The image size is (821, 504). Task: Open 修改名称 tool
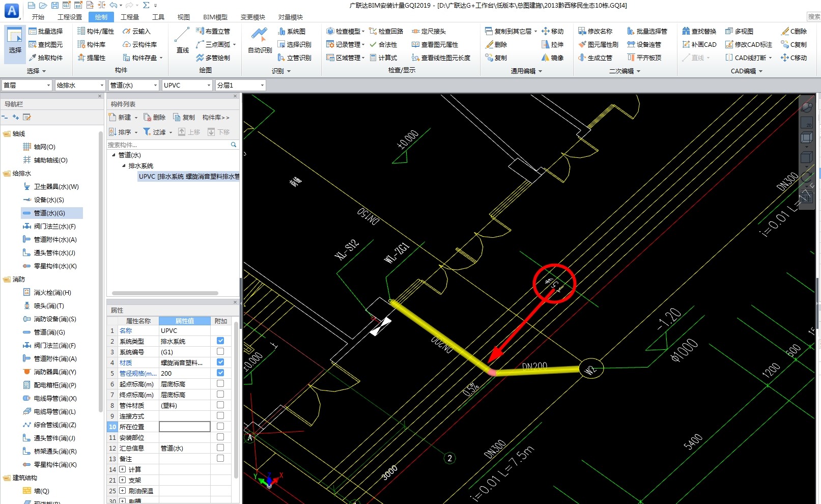point(596,31)
